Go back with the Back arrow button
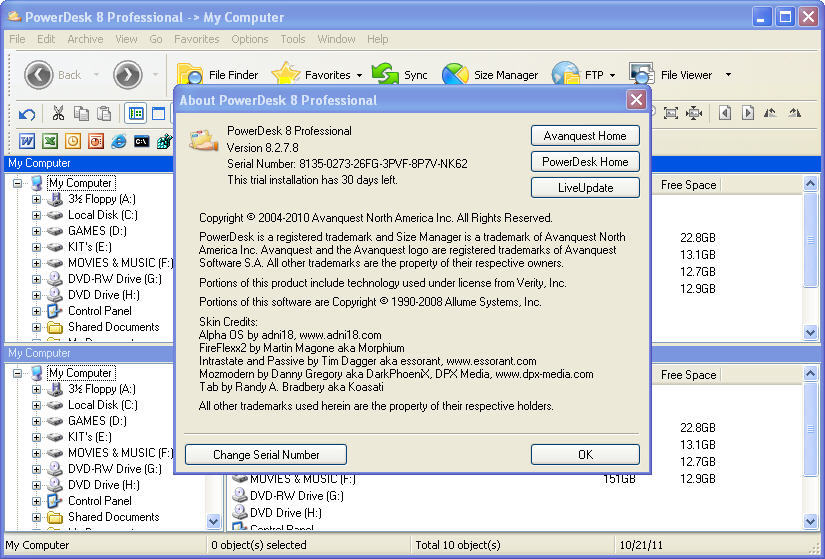Image resolution: width=825 pixels, height=559 pixels. 39,75
